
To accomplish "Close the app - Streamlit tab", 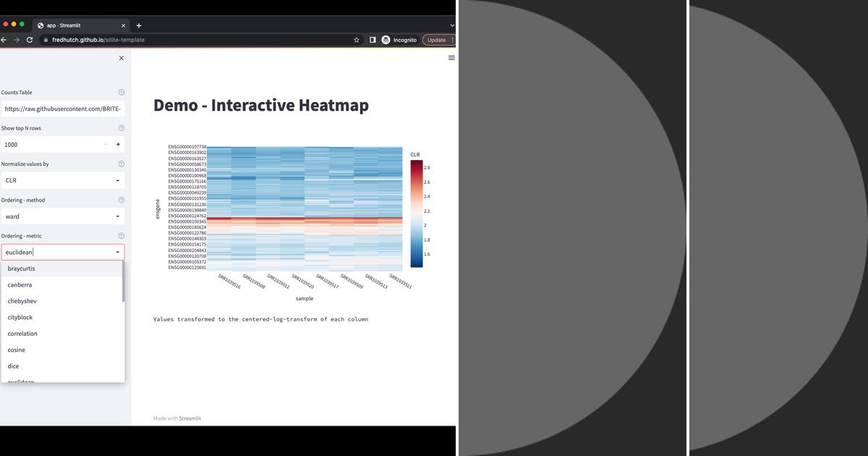I will (122, 25).
